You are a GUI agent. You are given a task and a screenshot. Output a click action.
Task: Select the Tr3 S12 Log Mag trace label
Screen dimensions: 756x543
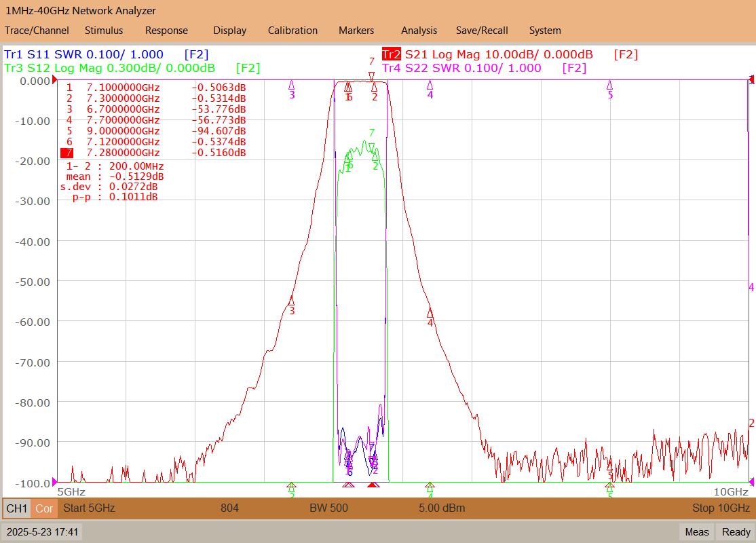pyautogui.click(x=132, y=68)
